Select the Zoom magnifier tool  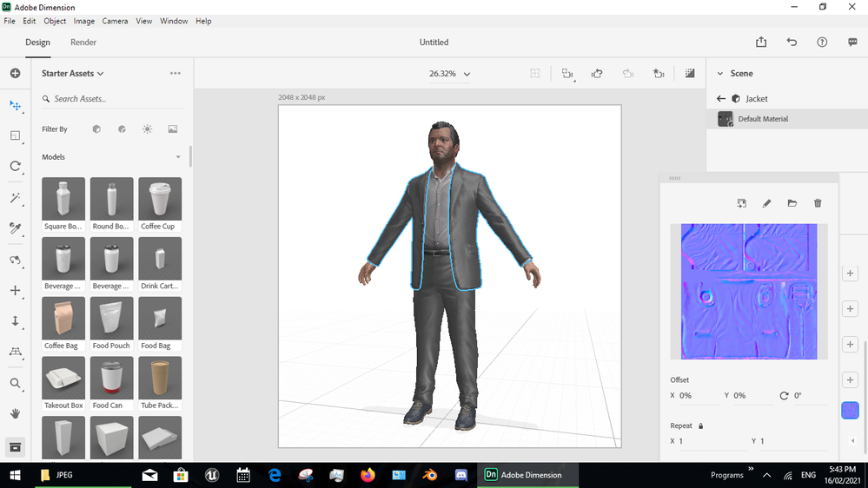tap(15, 383)
